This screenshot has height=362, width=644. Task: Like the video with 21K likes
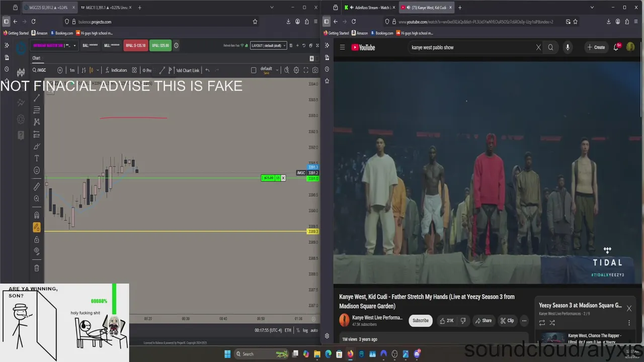coord(446,321)
